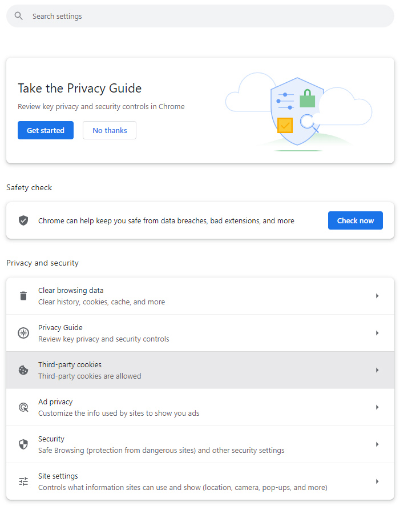Expand the Privacy Guide row arrow
This screenshot has width=420, height=510.
(377, 333)
